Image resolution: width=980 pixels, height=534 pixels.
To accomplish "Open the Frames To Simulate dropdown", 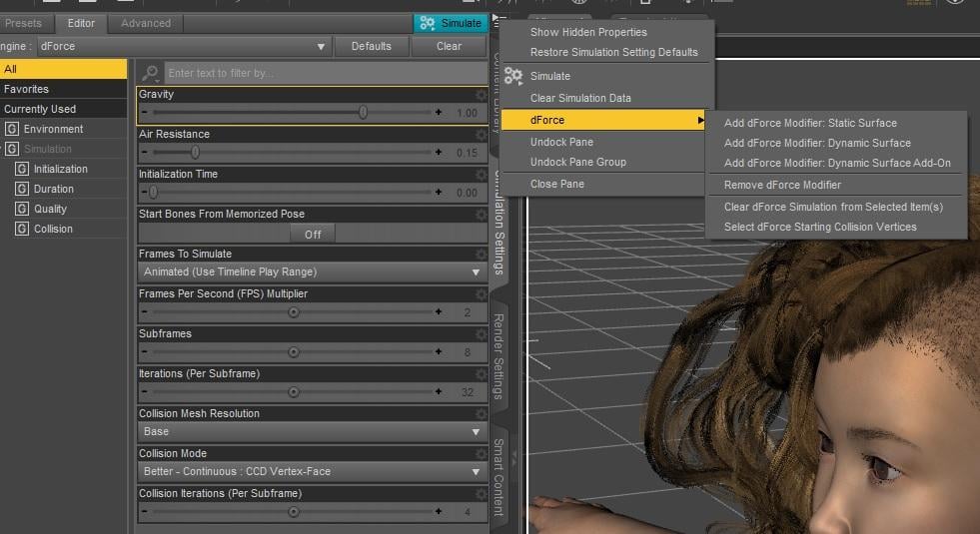I will pos(313,272).
